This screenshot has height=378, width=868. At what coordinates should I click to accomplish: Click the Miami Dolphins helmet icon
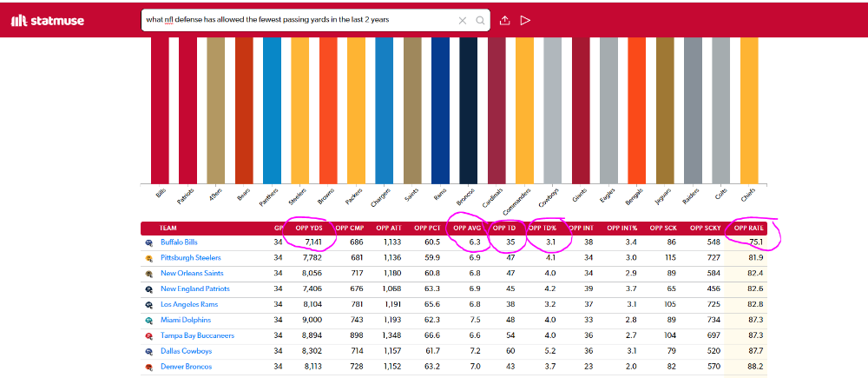(149, 321)
